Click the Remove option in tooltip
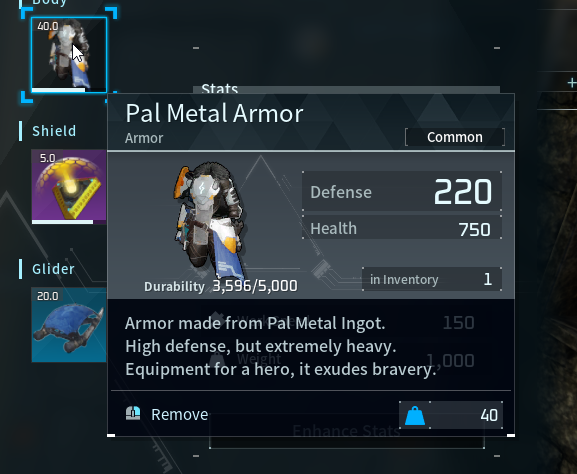 point(180,414)
